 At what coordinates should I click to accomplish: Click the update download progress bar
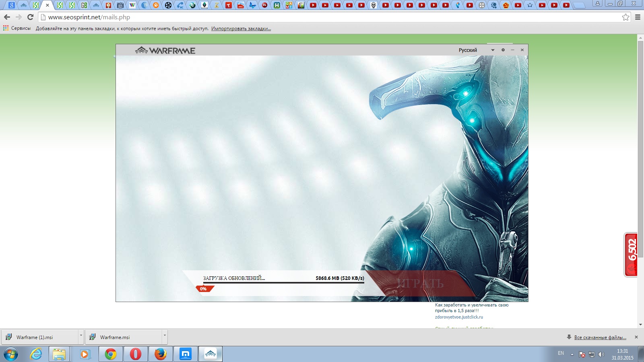tap(283, 283)
